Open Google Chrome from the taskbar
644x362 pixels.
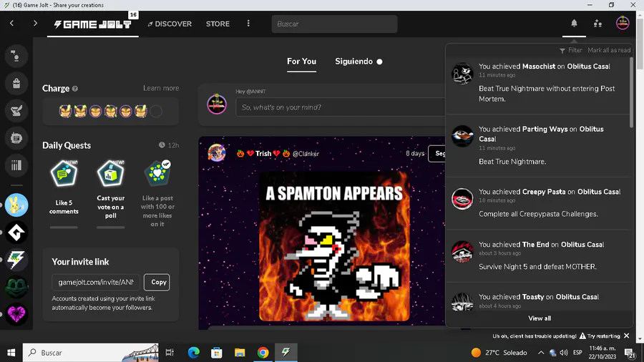263,353
